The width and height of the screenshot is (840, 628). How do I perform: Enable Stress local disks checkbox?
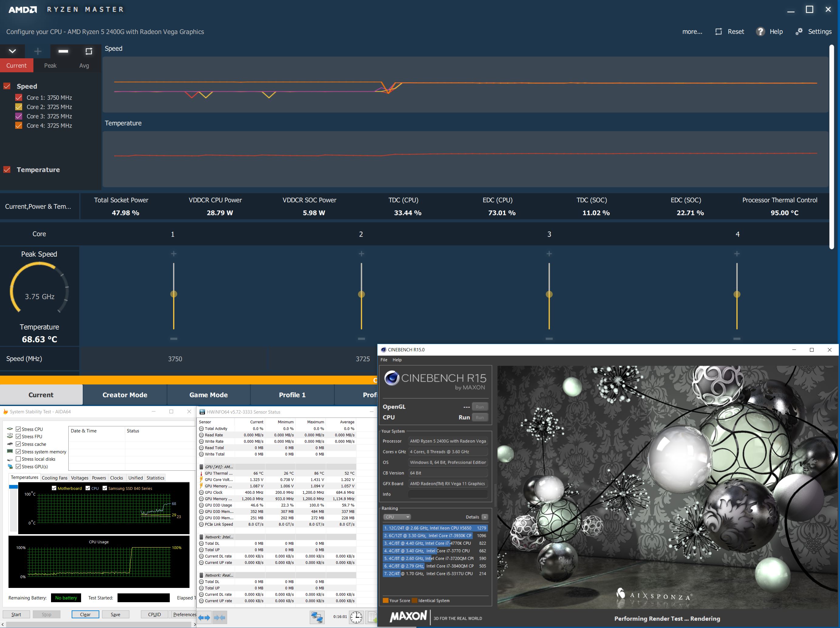[x=18, y=459]
